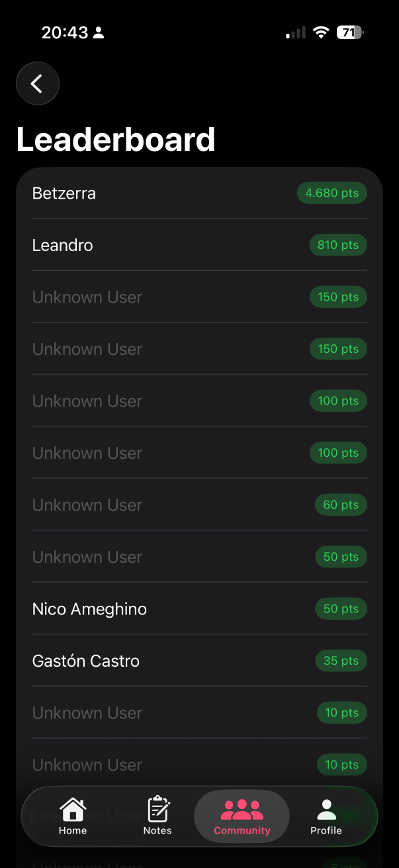The width and height of the screenshot is (399, 868).
Task: Switch to the Notes tab
Action: pyautogui.click(x=157, y=816)
